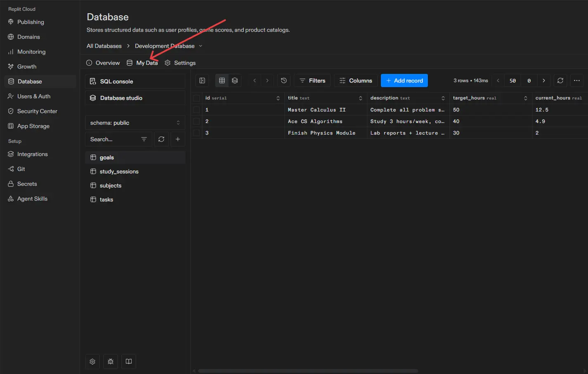
Task: Click the Finish Physics Module cell
Action: click(326, 133)
